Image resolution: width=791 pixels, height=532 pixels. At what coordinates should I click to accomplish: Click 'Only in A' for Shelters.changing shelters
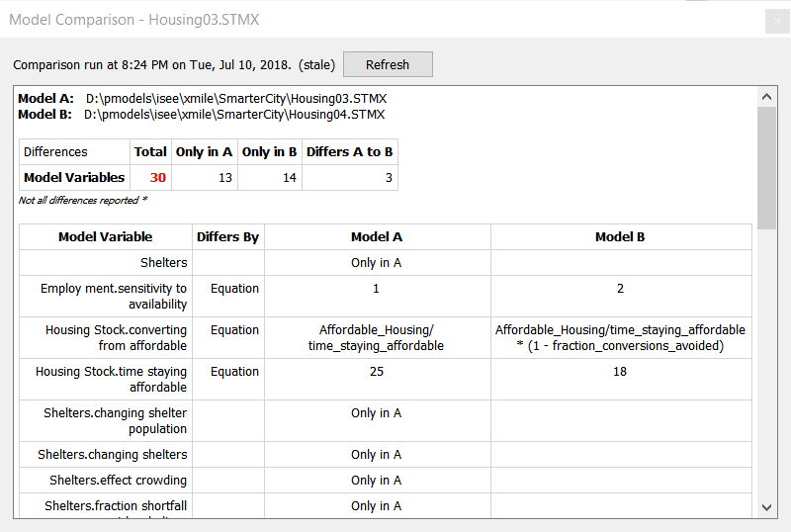click(x=377, y=454)
